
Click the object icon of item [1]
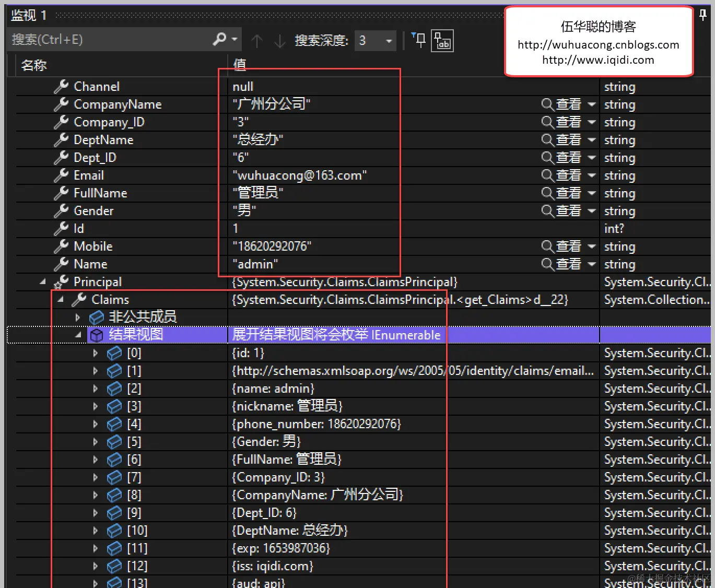pyautogui.click(x=114, y=371)
